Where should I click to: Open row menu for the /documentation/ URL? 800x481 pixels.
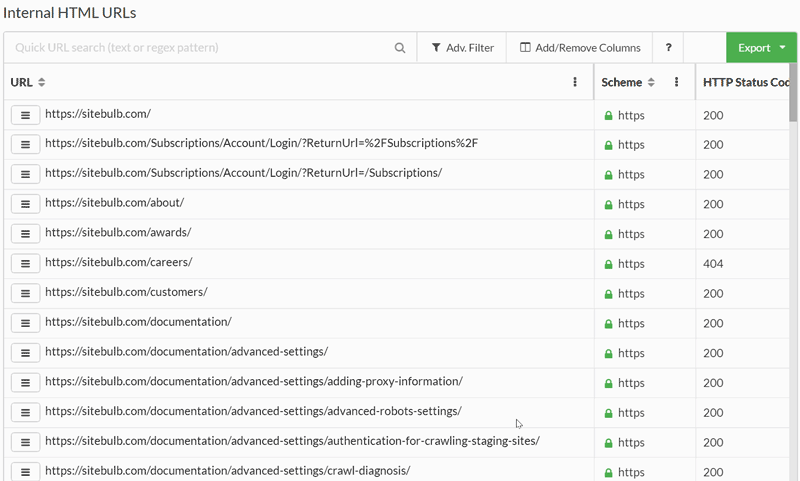point(26,323)
